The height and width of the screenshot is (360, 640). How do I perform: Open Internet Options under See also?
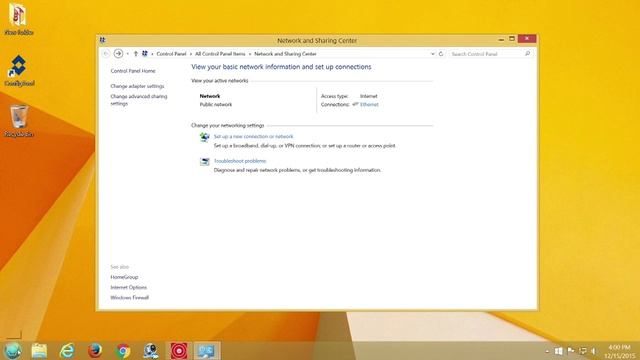(x=129, y=287)
